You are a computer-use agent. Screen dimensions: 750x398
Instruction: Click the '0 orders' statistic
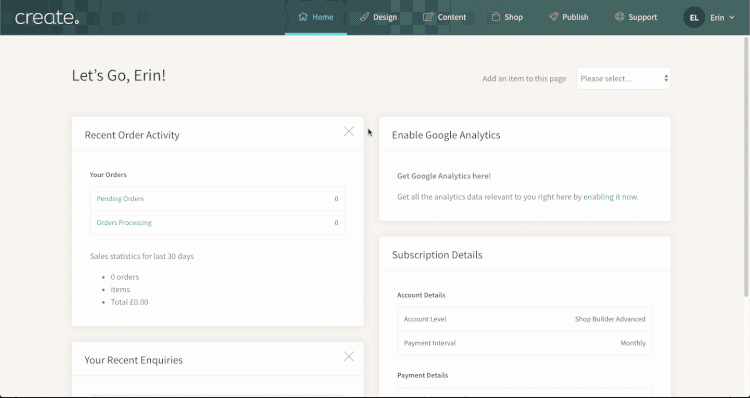[125, 277]
